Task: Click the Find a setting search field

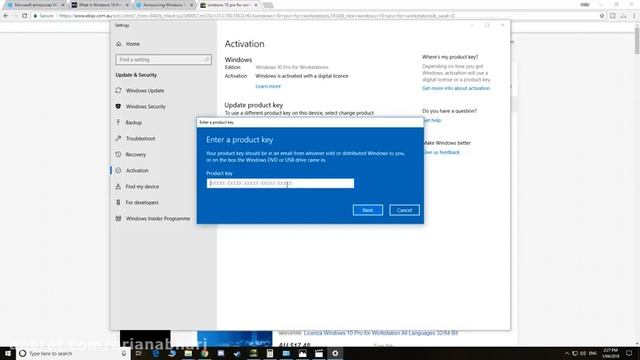Action: click(163, 60)
